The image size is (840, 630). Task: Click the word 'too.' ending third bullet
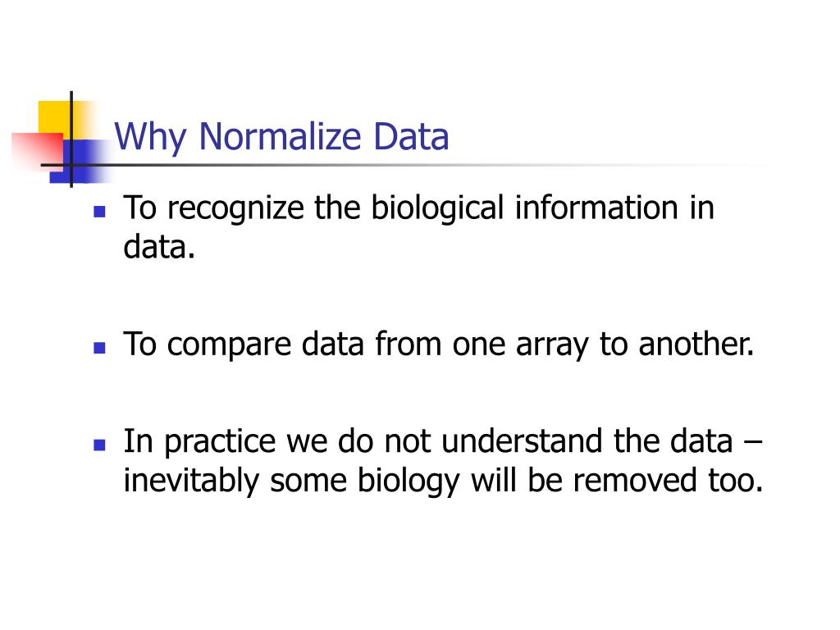point(736,481)
